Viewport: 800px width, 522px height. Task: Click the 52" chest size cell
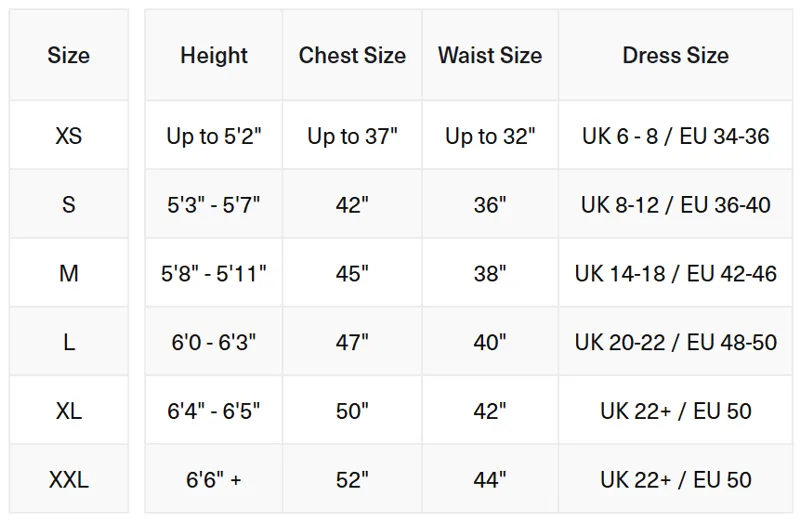click(x=352, y=480)
